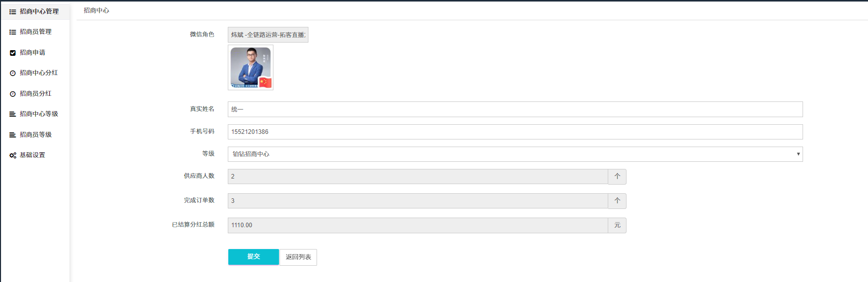
Task: Open 招商中心管理 menu item
Action: pyautogui.click(x=39, y=12)
